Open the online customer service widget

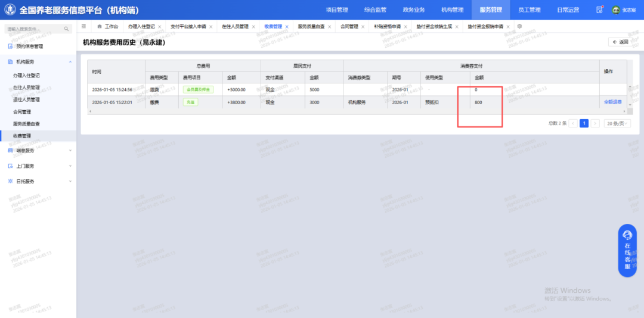(627, 251)
